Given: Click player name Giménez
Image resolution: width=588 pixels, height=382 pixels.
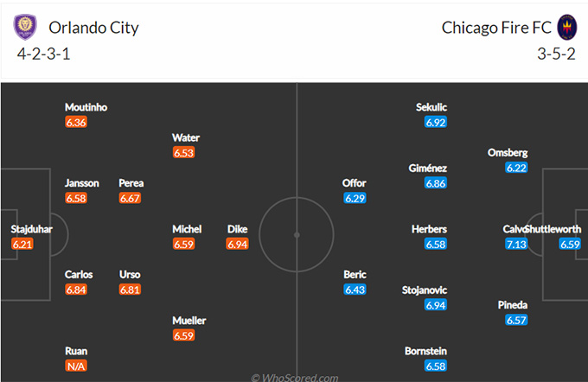Looking at the screenshot, I should [x=427, y=169].
